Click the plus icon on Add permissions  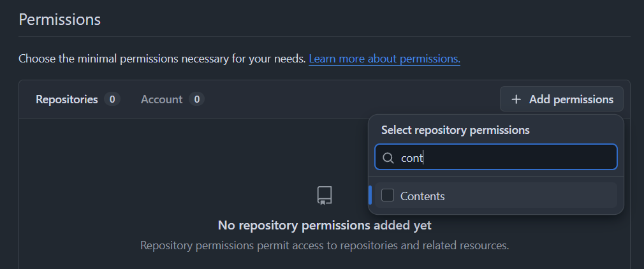coord(516,99)
